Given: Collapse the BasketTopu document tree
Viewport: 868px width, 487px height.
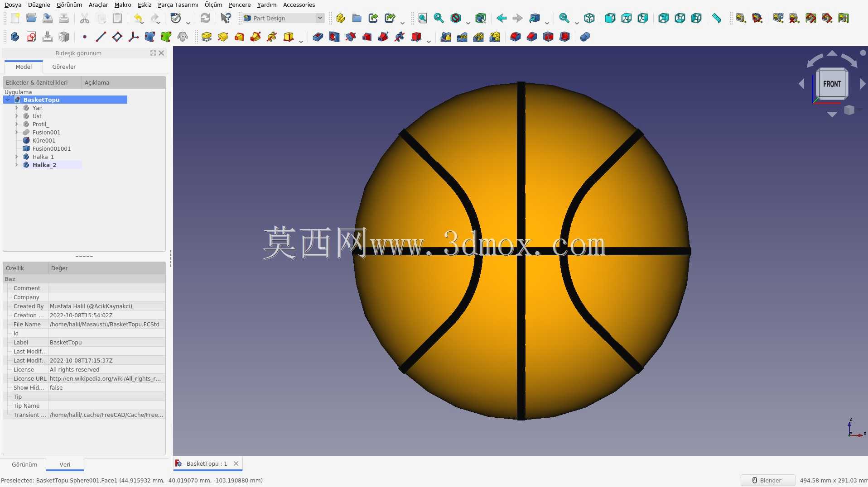Looking at the screenshot, I should 8,100.
